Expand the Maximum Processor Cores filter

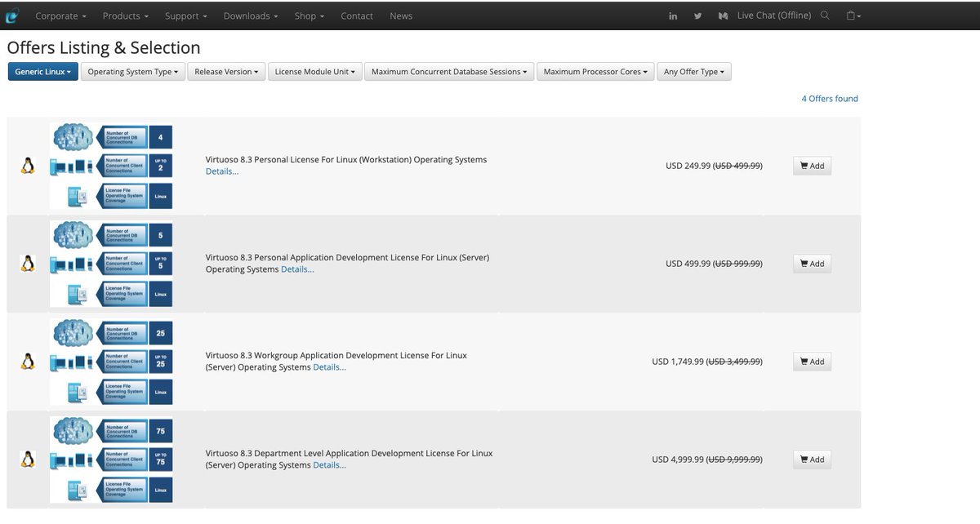coord(595,72)
